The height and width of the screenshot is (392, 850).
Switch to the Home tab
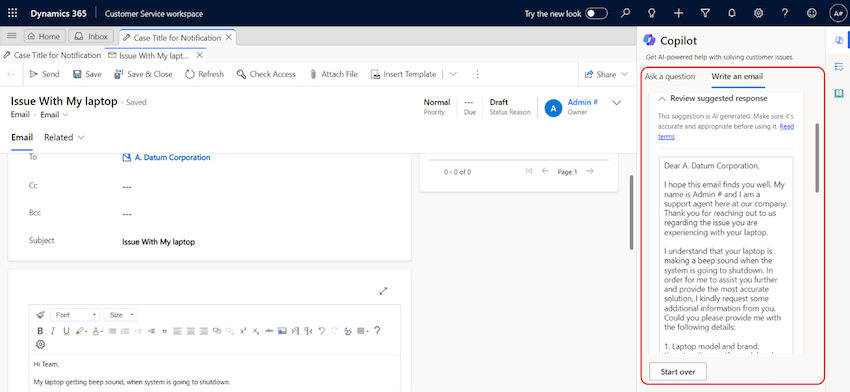click(x=44, y=36)
